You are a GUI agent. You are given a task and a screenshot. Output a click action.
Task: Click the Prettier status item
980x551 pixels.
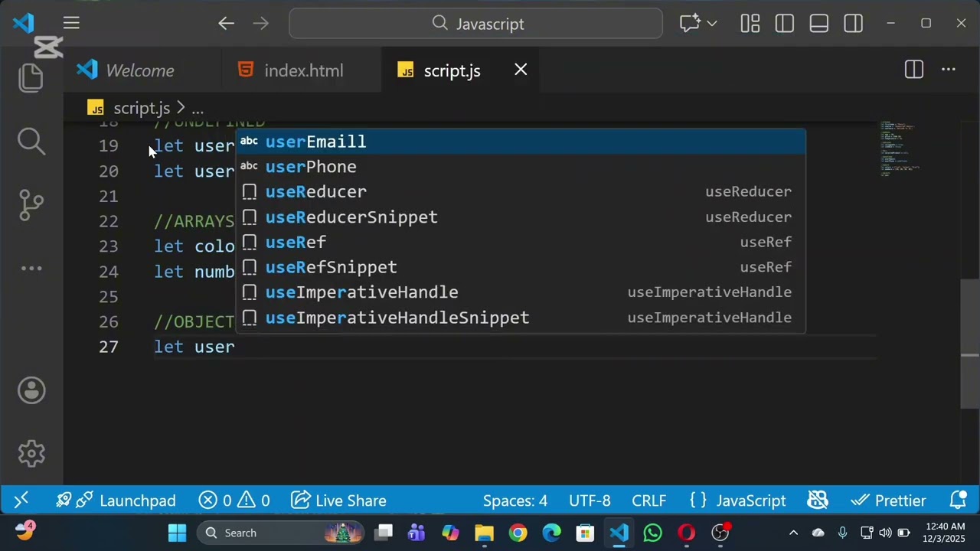pos(889,500)
